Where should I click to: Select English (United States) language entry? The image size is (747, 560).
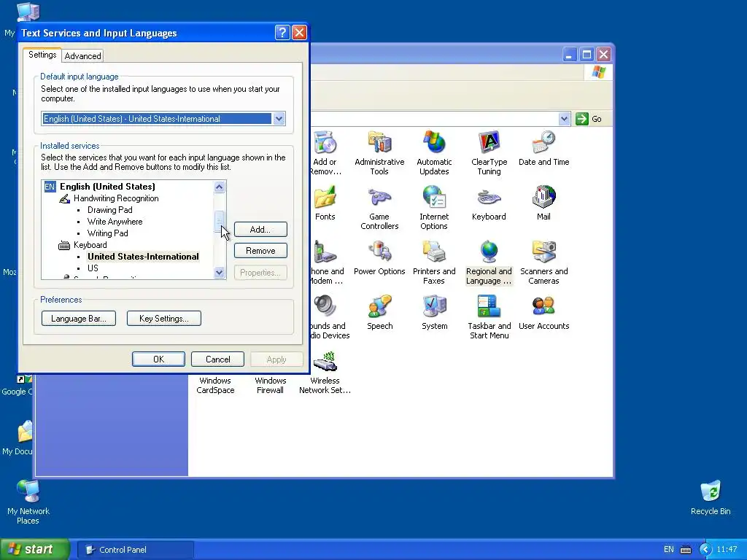(x=107, y=187)
